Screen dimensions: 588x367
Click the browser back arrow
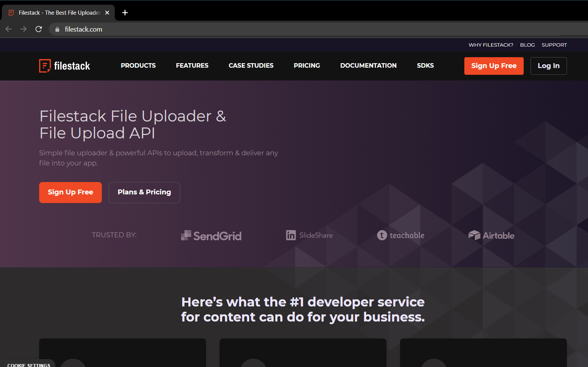[9, 29]
